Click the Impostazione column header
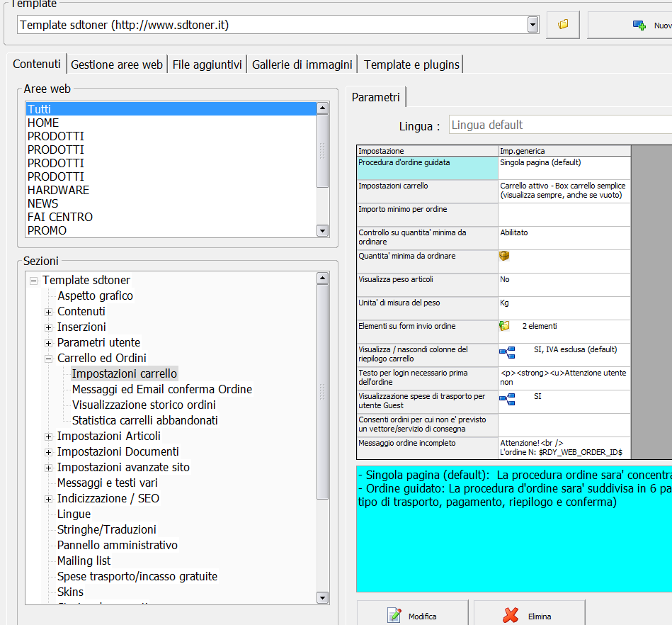 [x=427, y=151]
